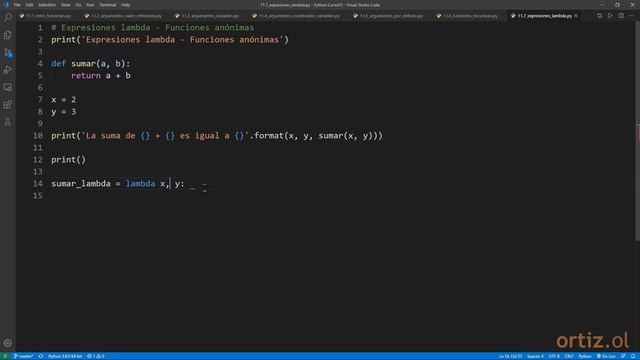This screenshot has height=360, width=640.
Task: Split the editor to the right
Action: (621, 16)
